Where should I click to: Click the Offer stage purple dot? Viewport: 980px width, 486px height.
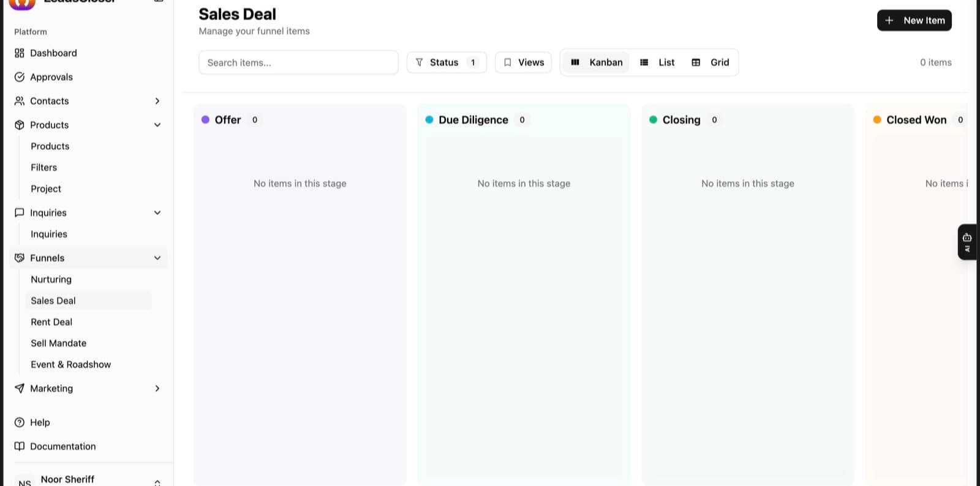tap(206, 120)
